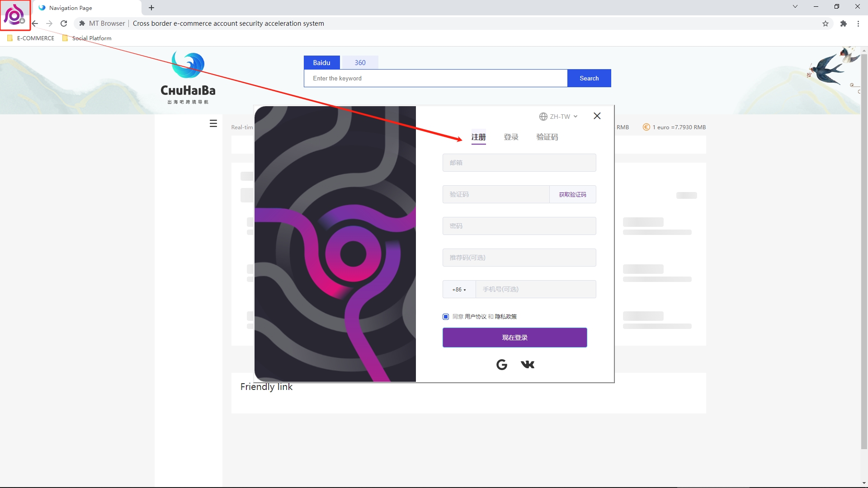
Task: Switch to the 登录 tab
Action: 511,137
